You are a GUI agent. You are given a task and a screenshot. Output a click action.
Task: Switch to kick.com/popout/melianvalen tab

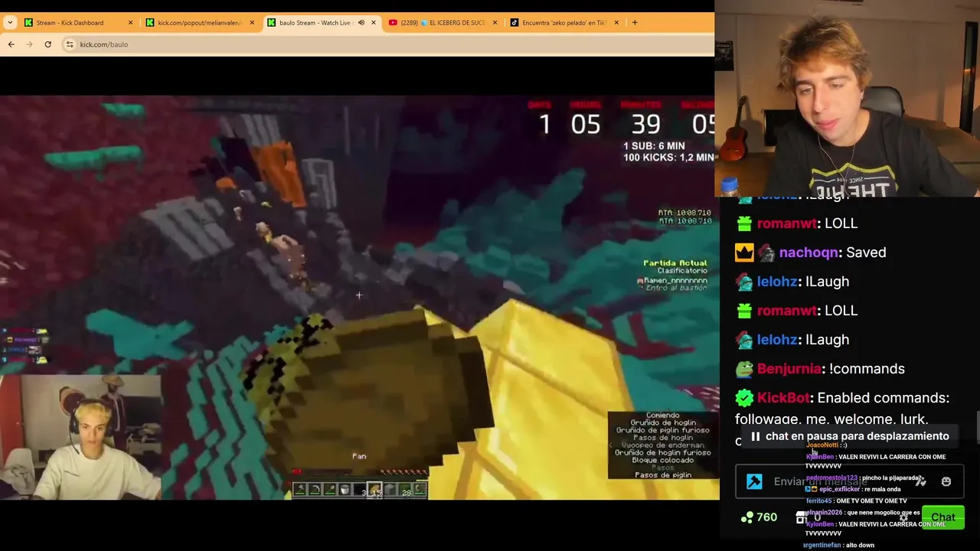pyautogui.click(x=199, y=23)
